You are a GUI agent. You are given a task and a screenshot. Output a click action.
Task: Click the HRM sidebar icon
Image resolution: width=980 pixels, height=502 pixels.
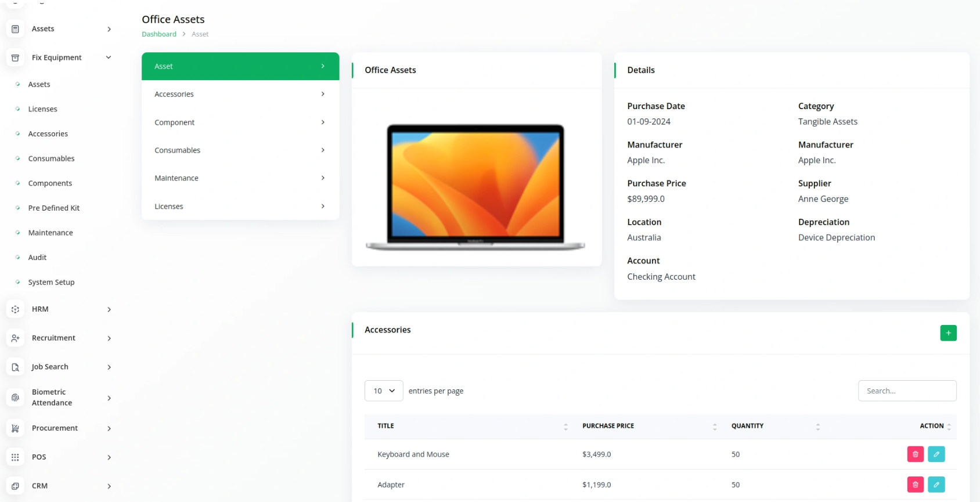pyautogui.click(x=15, y=309)
